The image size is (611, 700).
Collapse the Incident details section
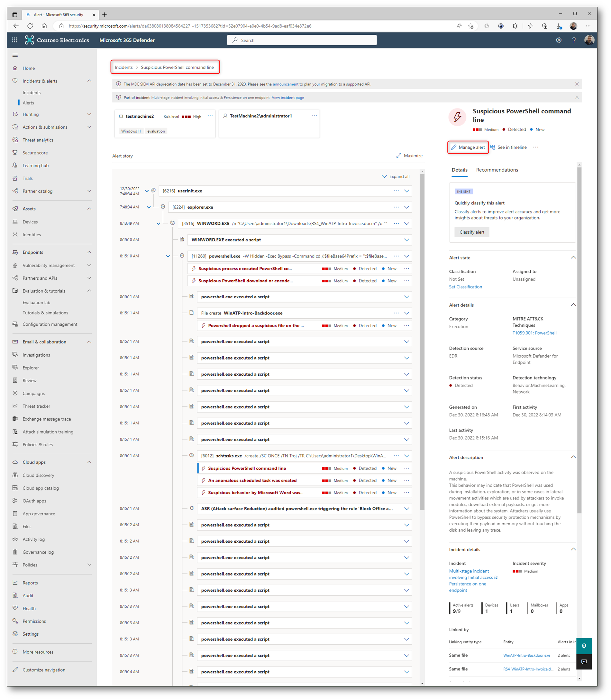[573, 549]
